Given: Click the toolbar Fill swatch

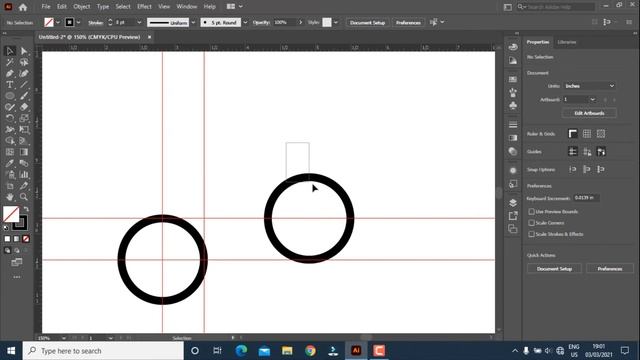Looking at the screenshot, I should click(x=11, y=214).
